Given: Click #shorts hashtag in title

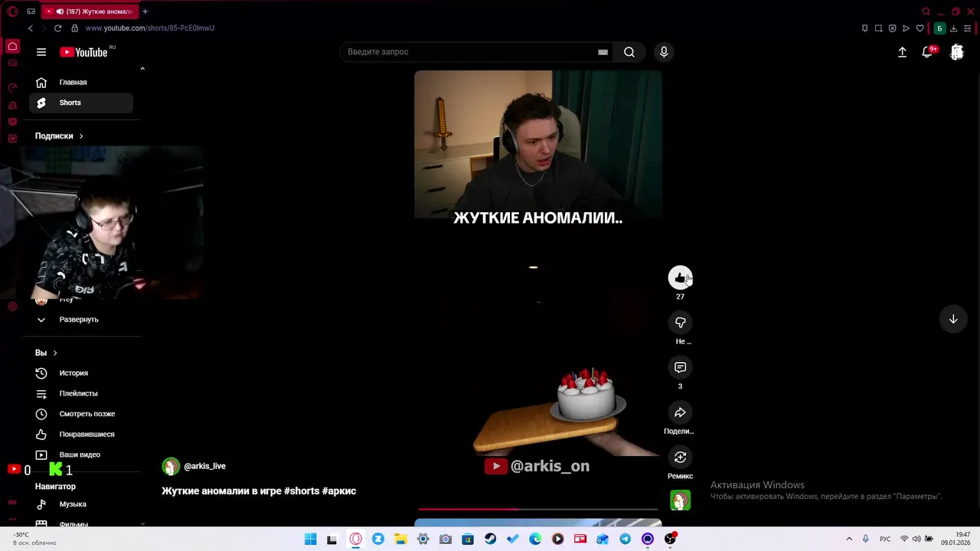Looking at the screenshot, I should tap(302, 491).
